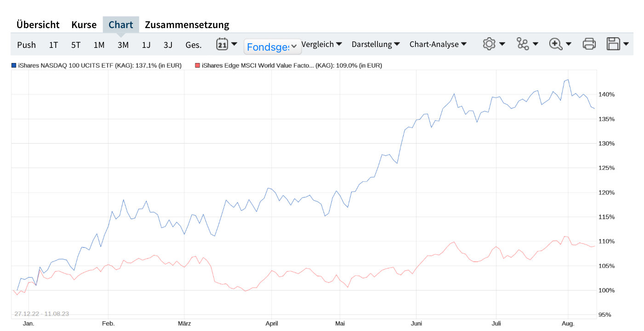
Task: Print the chart via printer icon
Action: click(x=589, y=44)
